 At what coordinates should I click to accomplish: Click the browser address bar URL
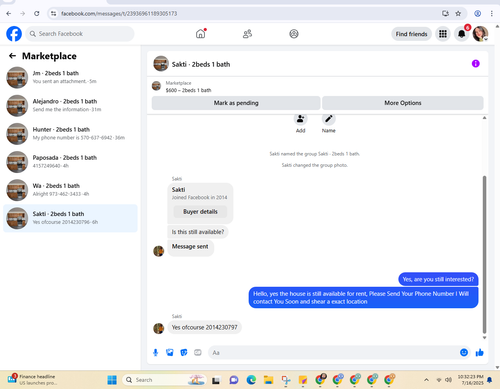click(119, 14)
